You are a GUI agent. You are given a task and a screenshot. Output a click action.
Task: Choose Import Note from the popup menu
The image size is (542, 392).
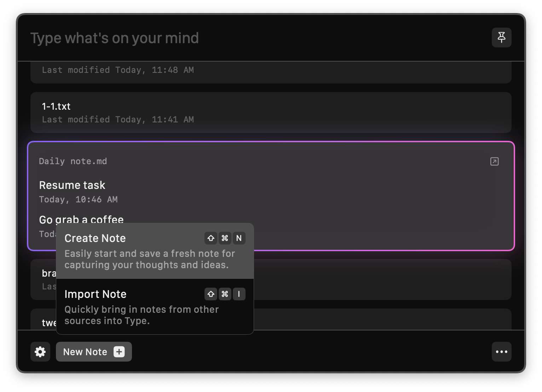tap(155, 306)
